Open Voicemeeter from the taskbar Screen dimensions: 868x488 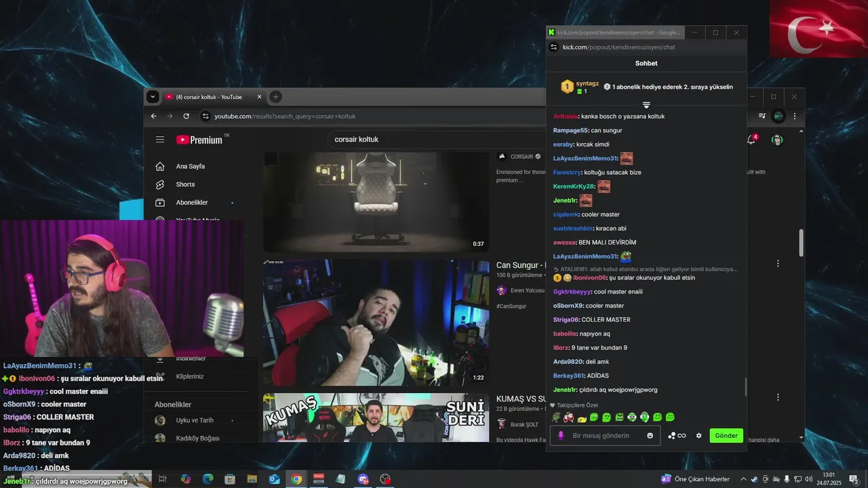(319, 479)
